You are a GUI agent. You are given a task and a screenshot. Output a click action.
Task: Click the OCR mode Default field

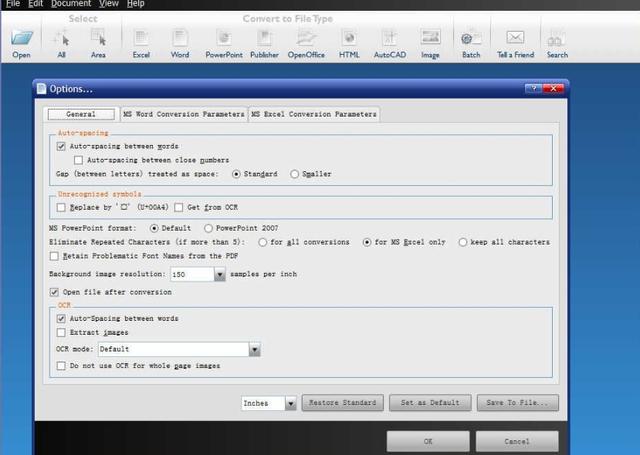(174, 349)
